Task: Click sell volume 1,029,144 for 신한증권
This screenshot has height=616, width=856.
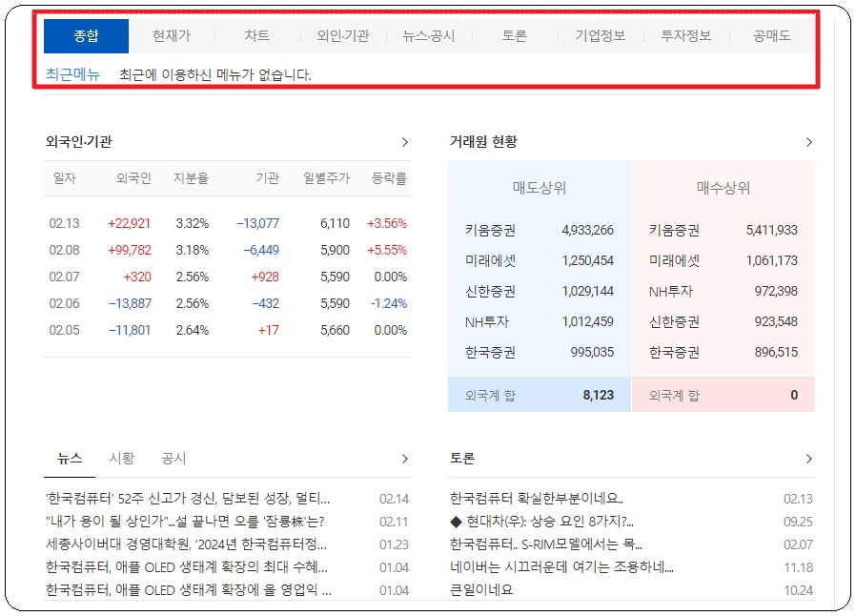Action: point(588,292)
